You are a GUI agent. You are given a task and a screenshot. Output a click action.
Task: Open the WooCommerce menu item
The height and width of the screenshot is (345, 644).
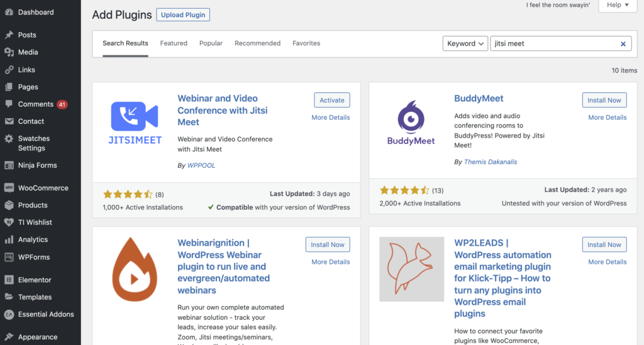click(x=40, y=188)
